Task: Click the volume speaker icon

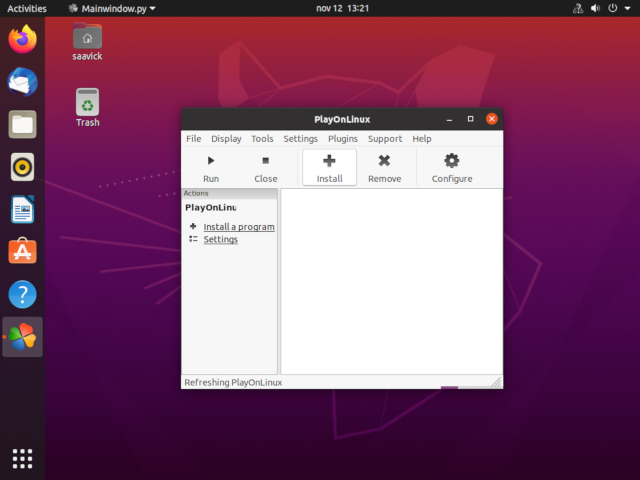Action: coord(596,9)
